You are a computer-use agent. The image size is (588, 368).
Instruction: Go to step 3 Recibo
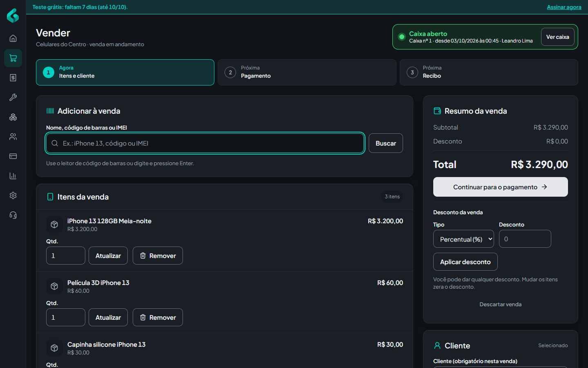tap(489, 72)
